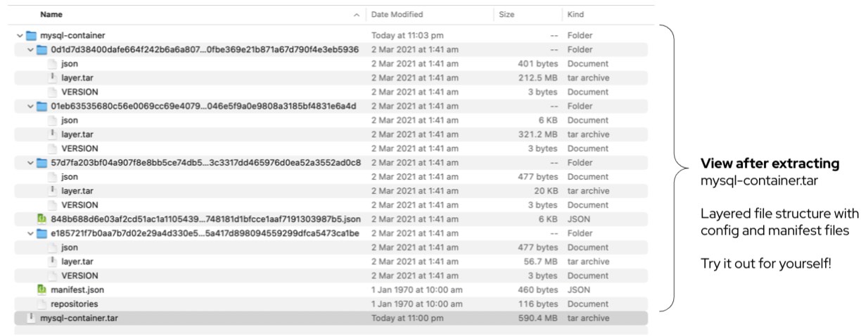Click the 848b688d6e03 JSON file icon
The image size is (868, 336).
42,219
